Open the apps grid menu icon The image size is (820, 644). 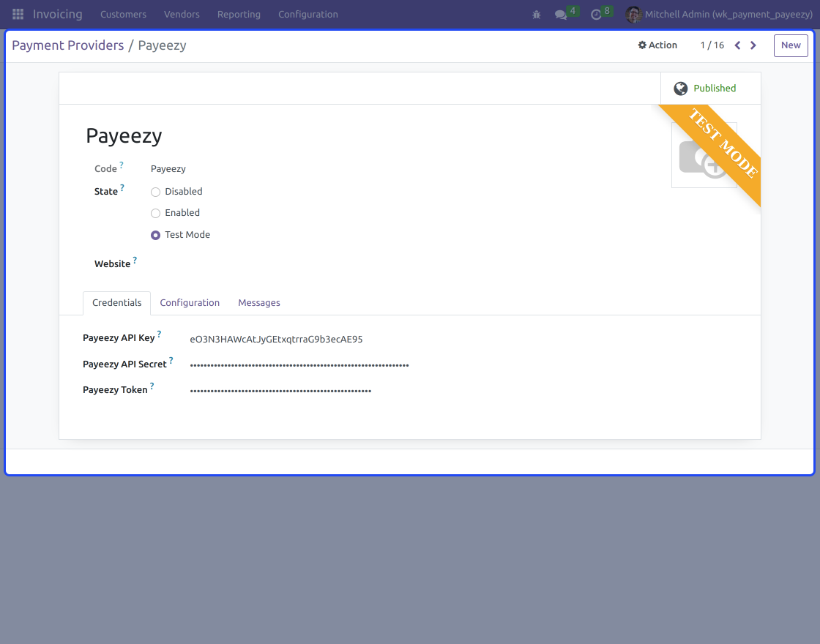tap(18, 14)
